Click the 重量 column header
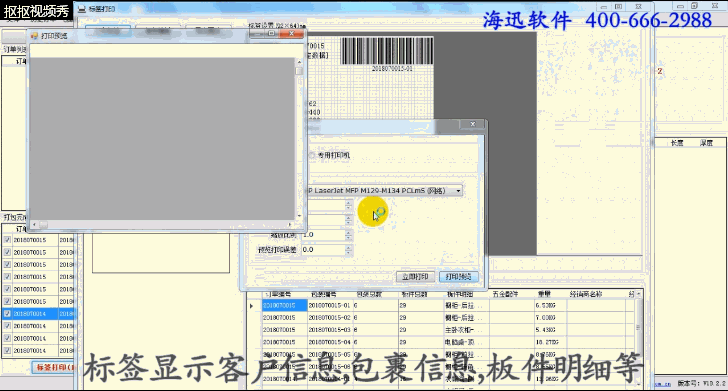 (x=544, y=294)
